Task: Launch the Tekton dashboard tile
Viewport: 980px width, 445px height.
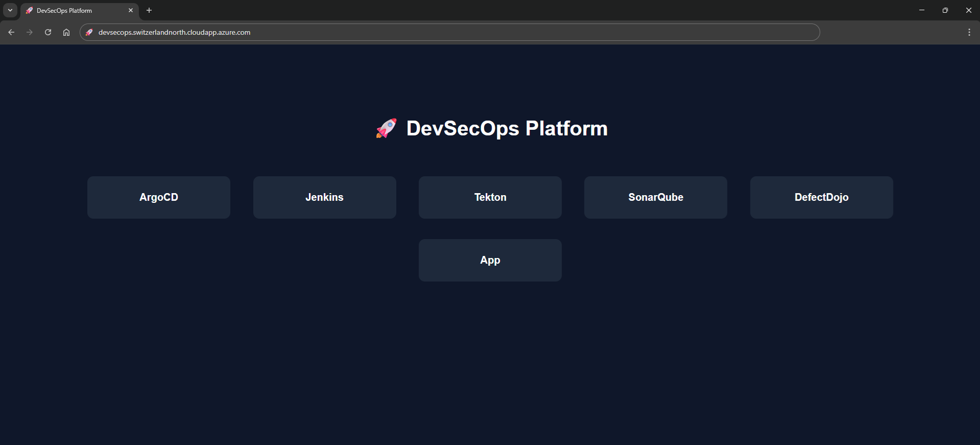Action: (x=490, y=197)
